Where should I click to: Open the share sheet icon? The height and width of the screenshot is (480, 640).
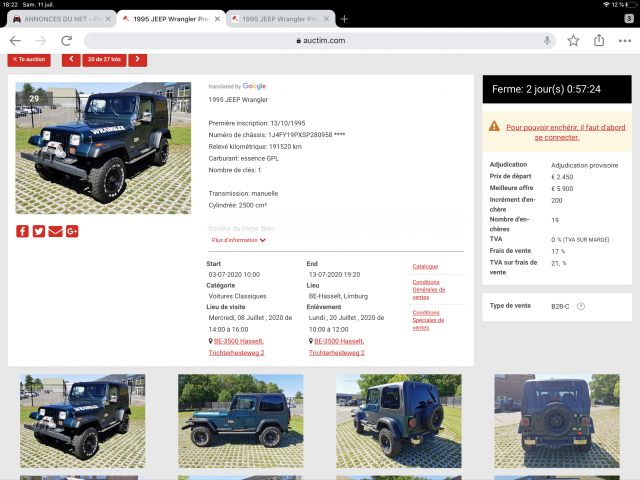[x=599, y=40]
